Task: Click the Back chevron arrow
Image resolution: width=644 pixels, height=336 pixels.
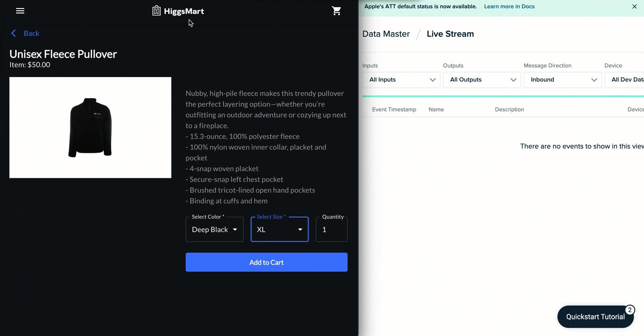Action: (13, 33)
